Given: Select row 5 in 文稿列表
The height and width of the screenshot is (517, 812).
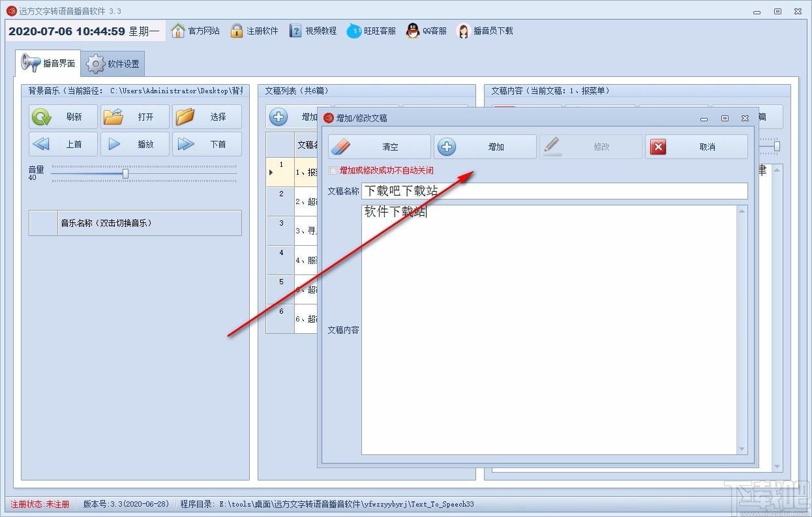Looking at the screenshot, I should (x=291, y=289).
